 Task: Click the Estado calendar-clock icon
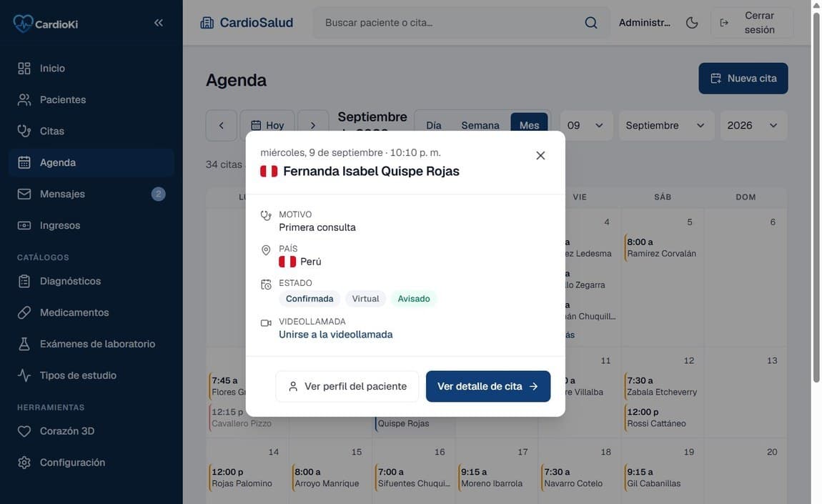coord(267,285)
